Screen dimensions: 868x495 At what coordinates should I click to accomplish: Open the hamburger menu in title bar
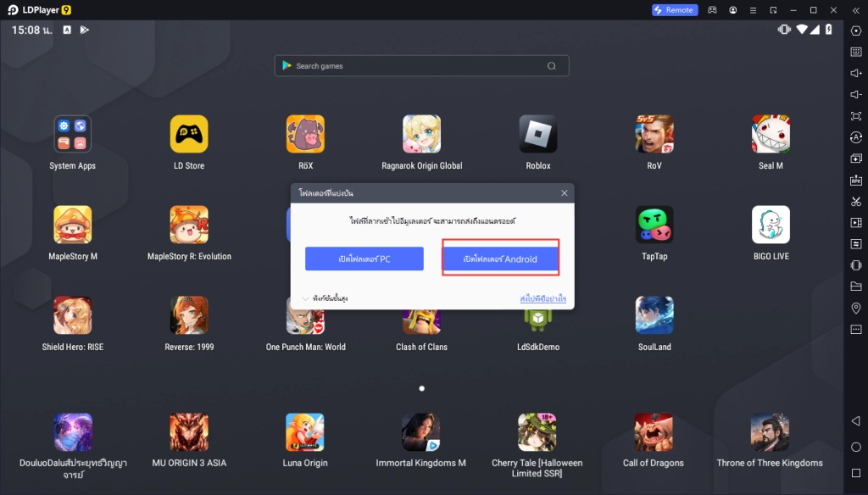[753, 10]
